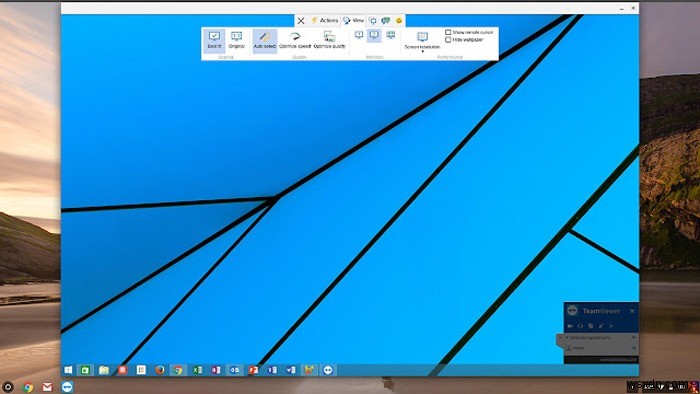
Task: Open Chromebook launcher circle button
Action: click(8, 387)
